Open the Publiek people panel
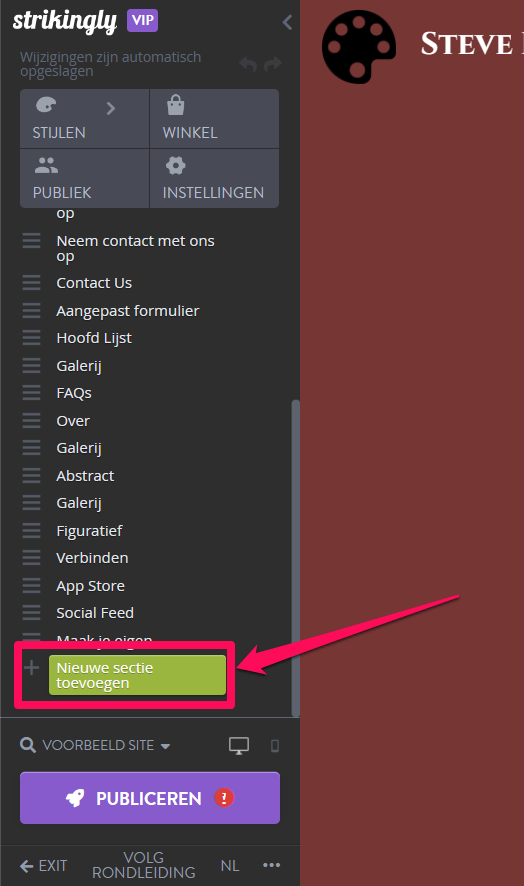 pos(84,179)
